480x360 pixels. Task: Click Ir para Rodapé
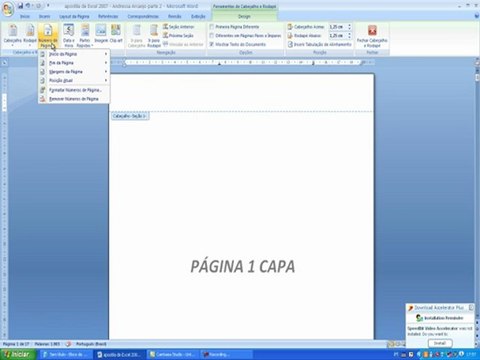(154, 35)
